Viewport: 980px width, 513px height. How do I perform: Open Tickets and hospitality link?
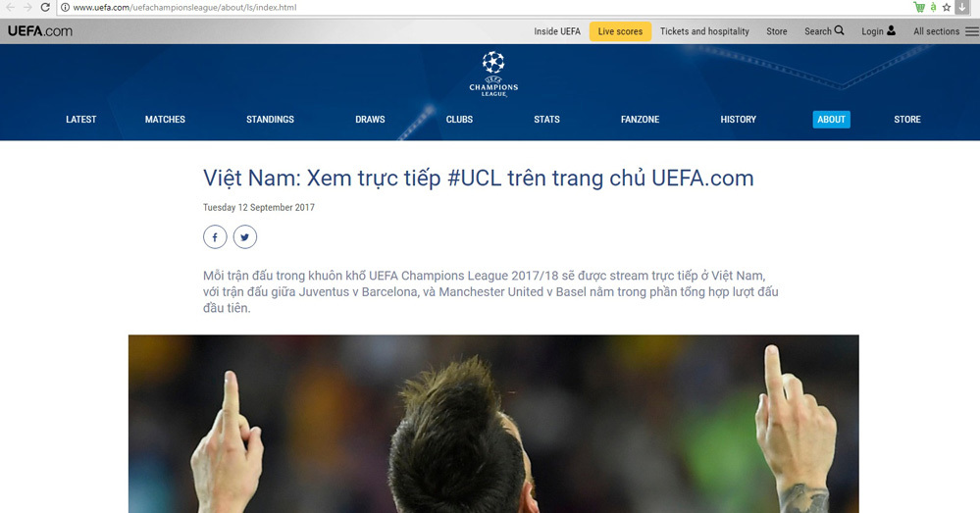704,31
